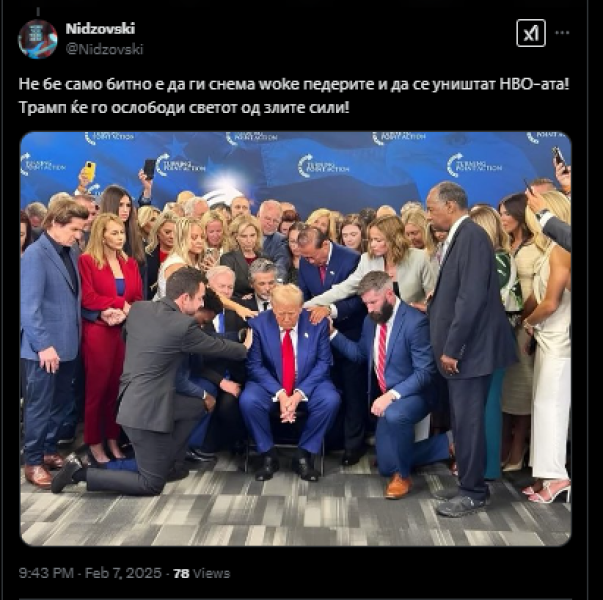Click the kneeling bearded man's tan shoe

coord(398,486)
